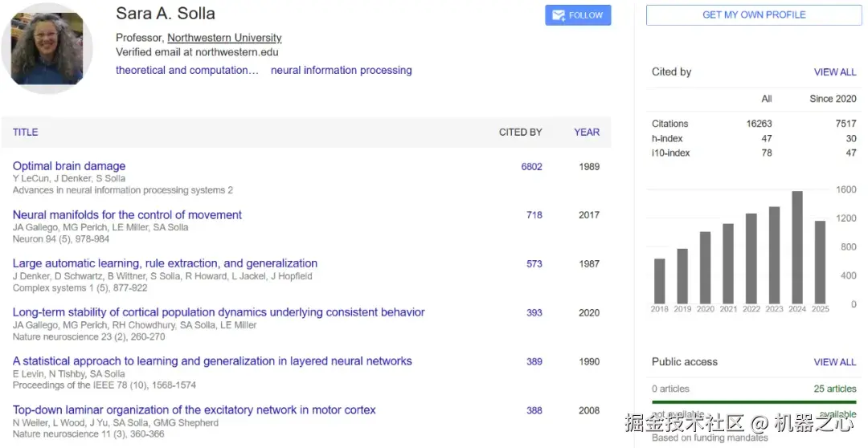Click the 2018 bar in citations chart
868x448 pixels.
coord(659,281)
